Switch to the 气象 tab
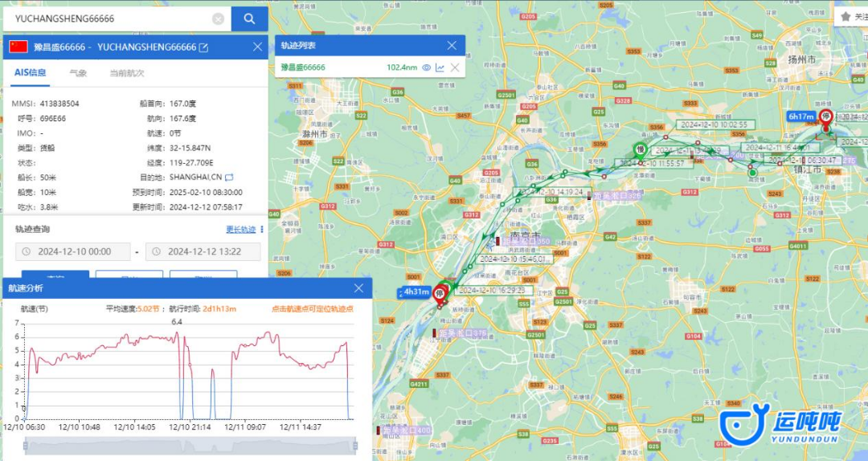 (78, 73)
